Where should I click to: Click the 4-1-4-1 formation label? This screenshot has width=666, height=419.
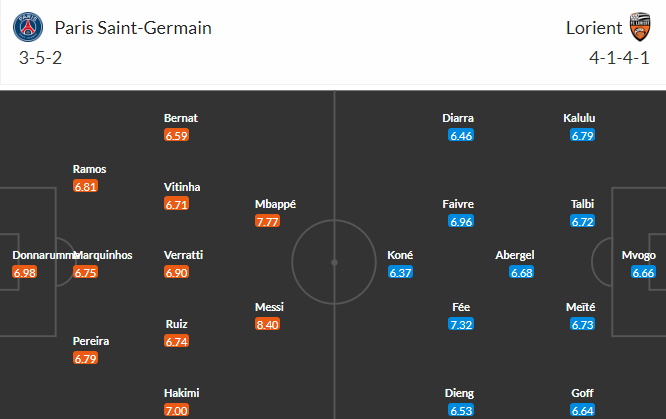tap(619, 58)
